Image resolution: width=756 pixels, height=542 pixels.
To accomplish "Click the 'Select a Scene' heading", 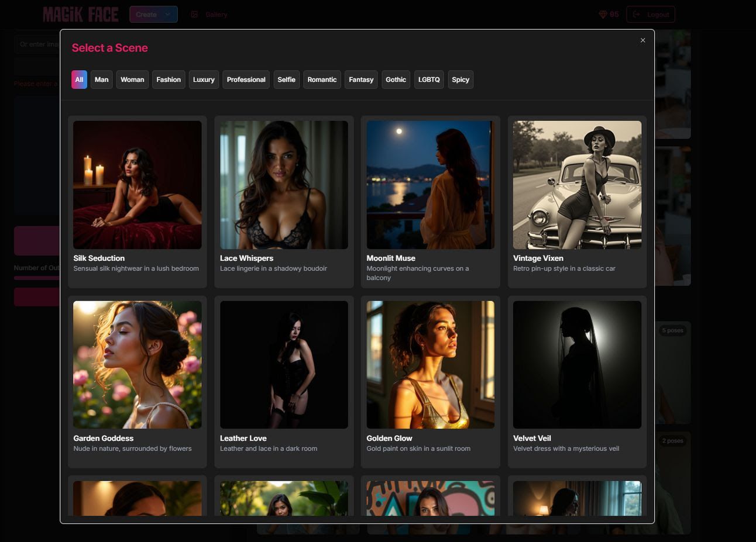I will (110, 48).
